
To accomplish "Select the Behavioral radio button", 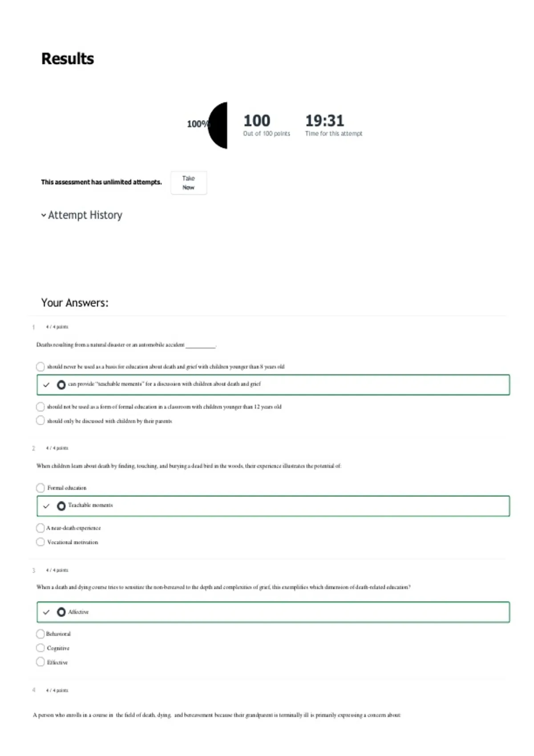I will tap(40, 634).
